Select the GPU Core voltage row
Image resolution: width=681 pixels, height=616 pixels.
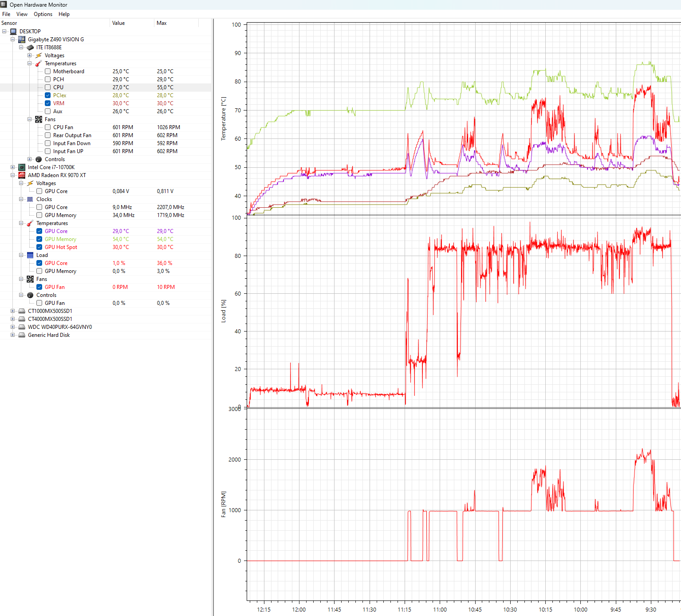tap(106, 191)
